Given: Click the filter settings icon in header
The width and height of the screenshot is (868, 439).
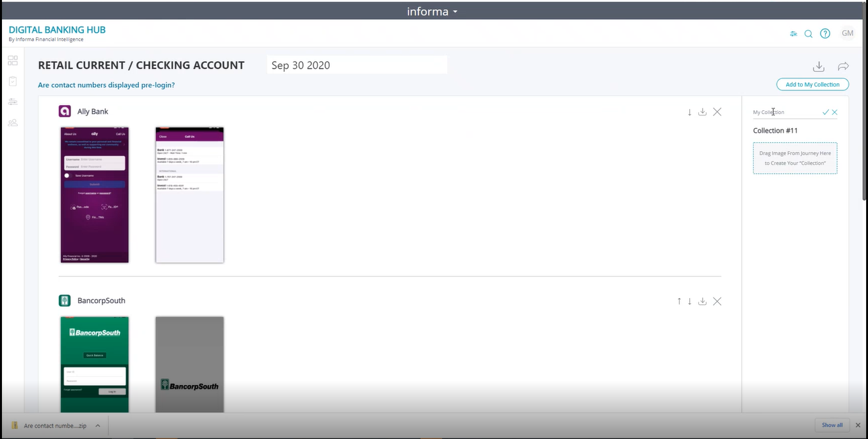Looking at the screenshot, I should coord(794,34).
